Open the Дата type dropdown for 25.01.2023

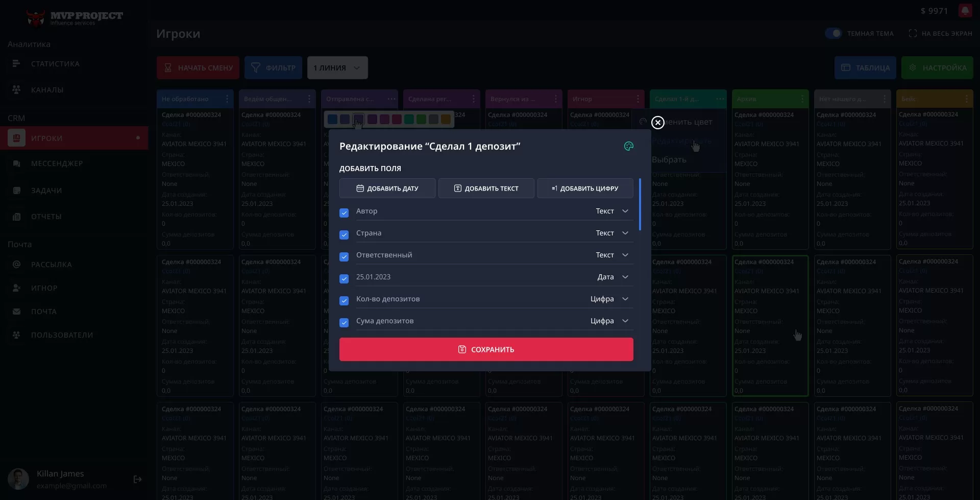(625, 277)
